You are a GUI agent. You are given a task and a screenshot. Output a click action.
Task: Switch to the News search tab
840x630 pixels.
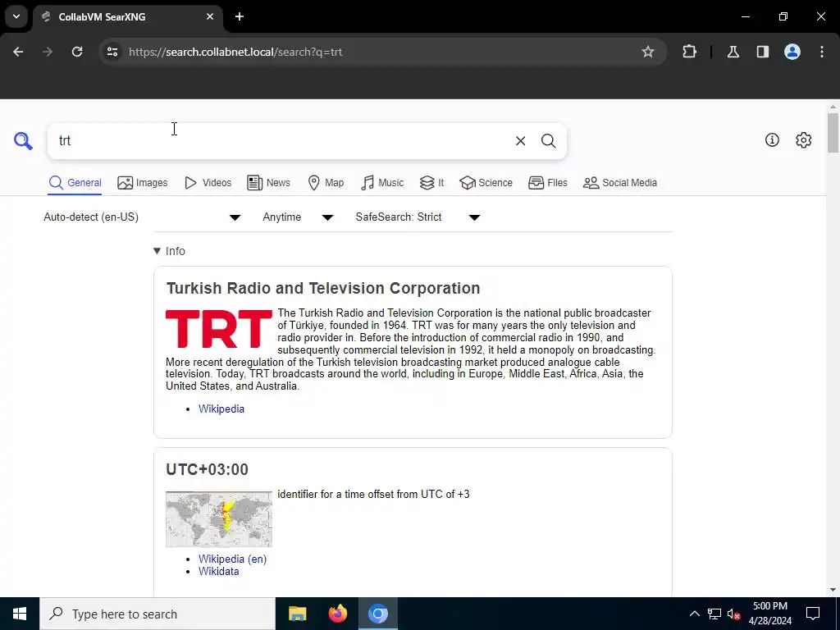(268, 183)
